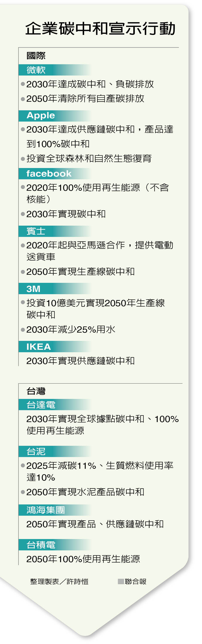Screen dimensions: 202x644
Task: Click the 微軟 company header bar
Action: tap(55, 70)
